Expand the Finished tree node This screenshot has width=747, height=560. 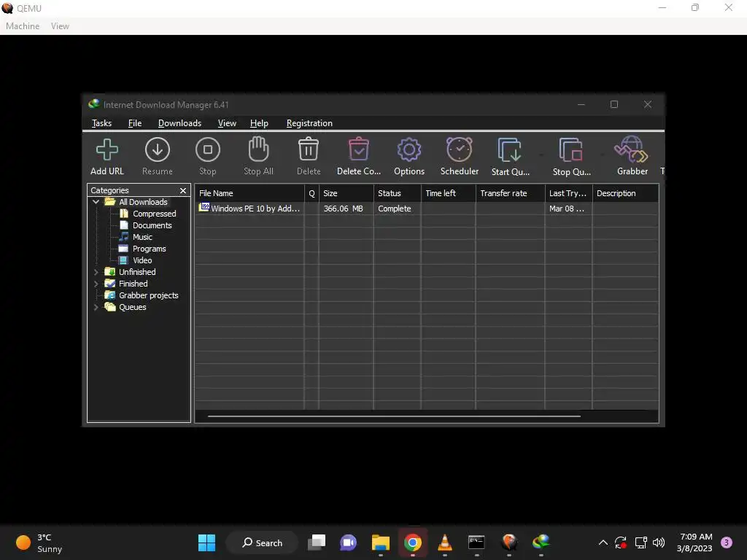96,284
